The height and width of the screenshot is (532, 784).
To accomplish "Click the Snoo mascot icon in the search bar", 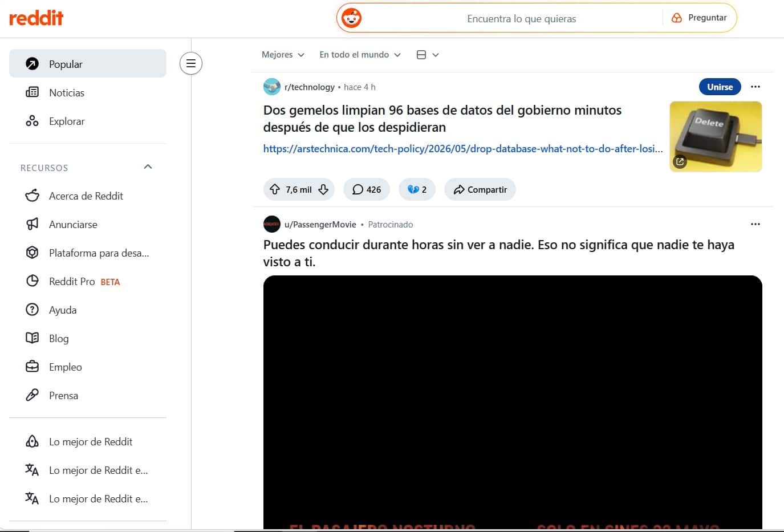I will pos(351,18).
